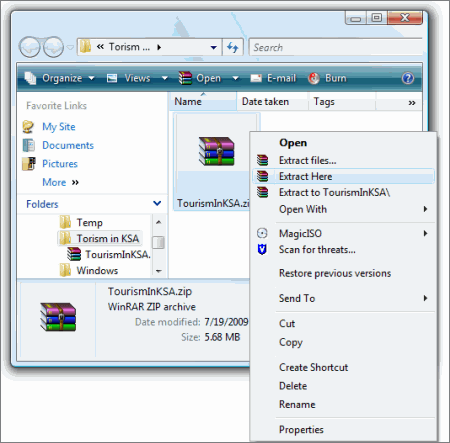
Task: Click the Search input field
Action: click(336, 47)
